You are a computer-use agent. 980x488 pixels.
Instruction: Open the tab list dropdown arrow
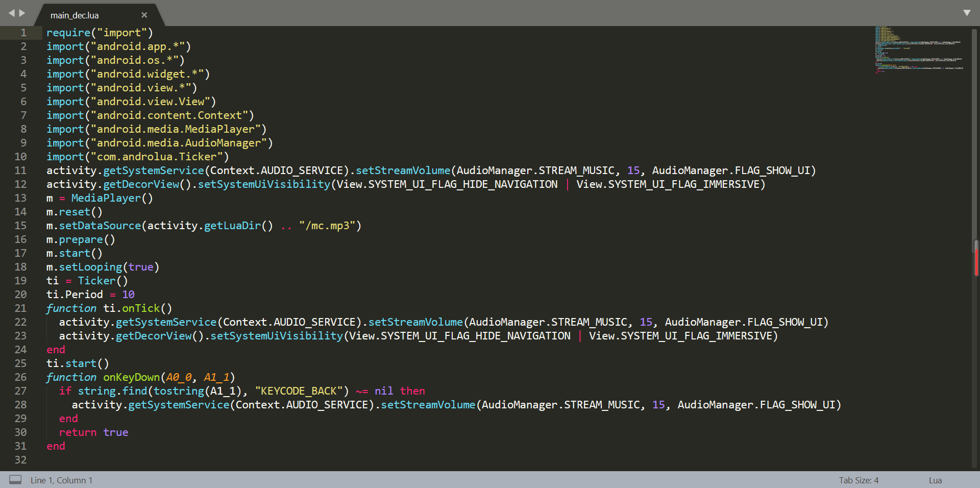tap(966, 13)
